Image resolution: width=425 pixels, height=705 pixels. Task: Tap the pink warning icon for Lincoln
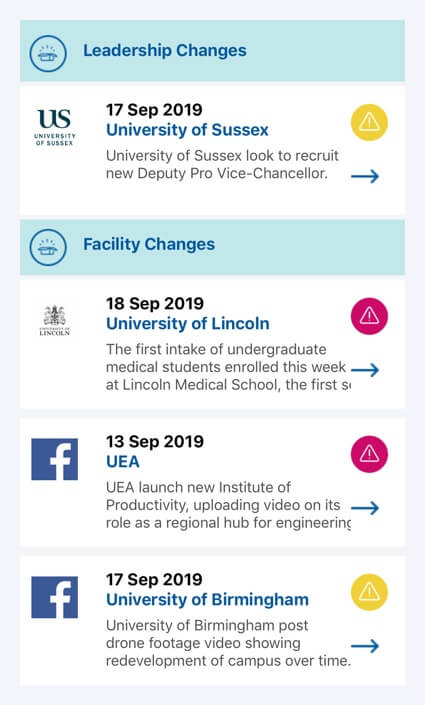(369, 316)
